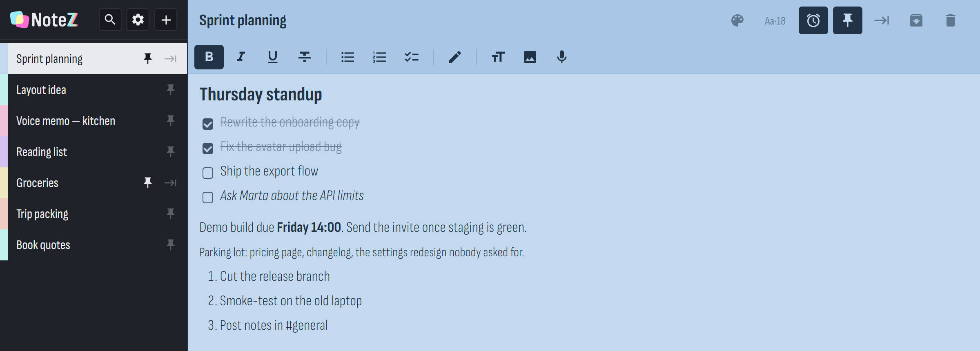Insert a bulleted list
This screenshot has width=980, height=351.
[347, 57]
